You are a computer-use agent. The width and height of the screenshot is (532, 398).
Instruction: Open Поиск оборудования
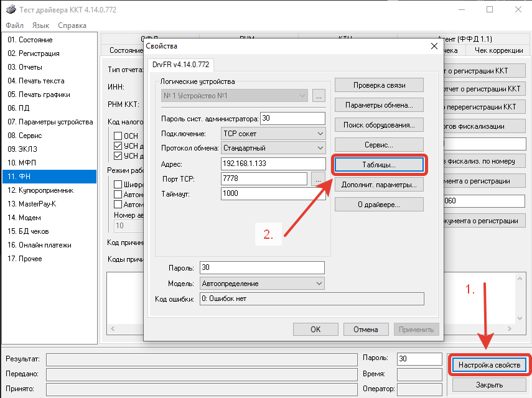[379, 125]
